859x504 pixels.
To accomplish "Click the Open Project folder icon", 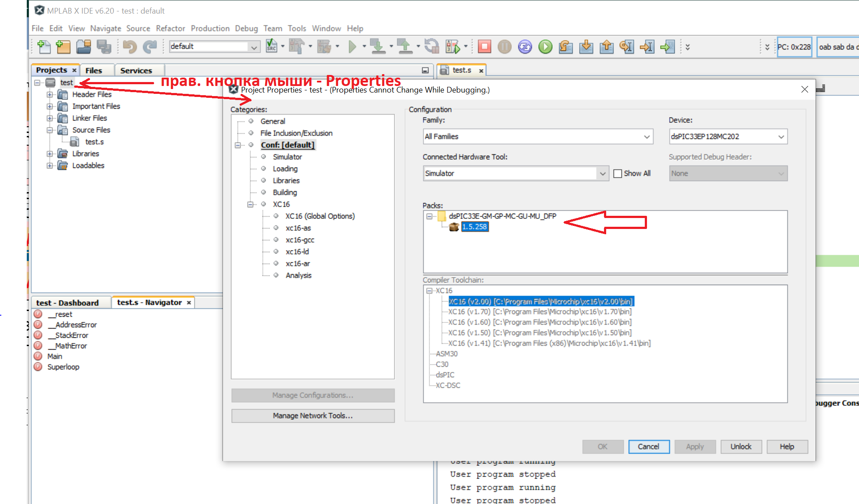I will (83, 46).
